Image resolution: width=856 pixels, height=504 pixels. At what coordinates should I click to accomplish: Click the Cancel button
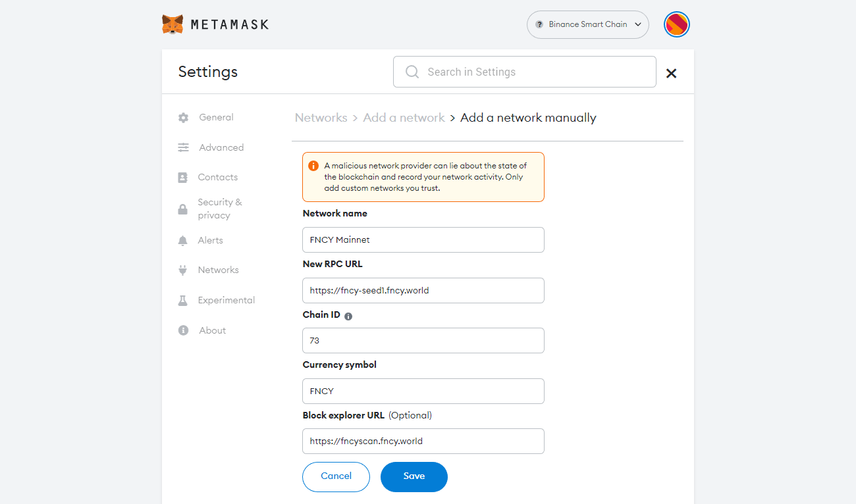[x=336, y=476]
